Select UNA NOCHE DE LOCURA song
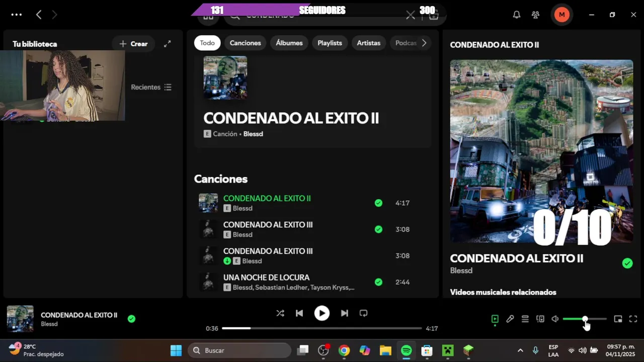644x362 pixels. [266, 278]
